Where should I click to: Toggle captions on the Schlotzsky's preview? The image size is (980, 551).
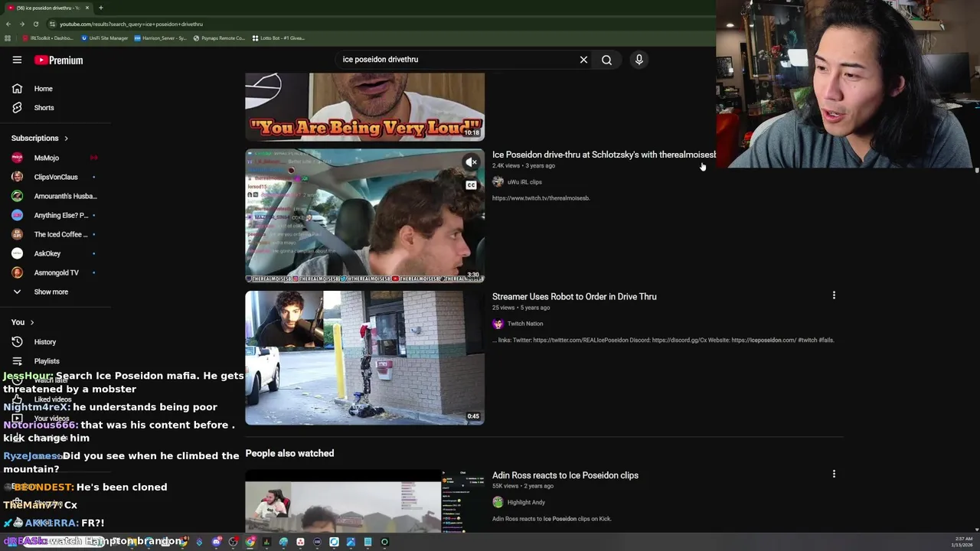472,185
